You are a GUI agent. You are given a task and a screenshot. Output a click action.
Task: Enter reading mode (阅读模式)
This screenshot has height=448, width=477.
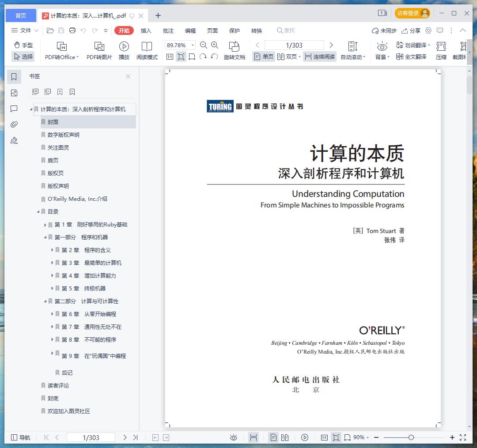click(x=147, y=50)
